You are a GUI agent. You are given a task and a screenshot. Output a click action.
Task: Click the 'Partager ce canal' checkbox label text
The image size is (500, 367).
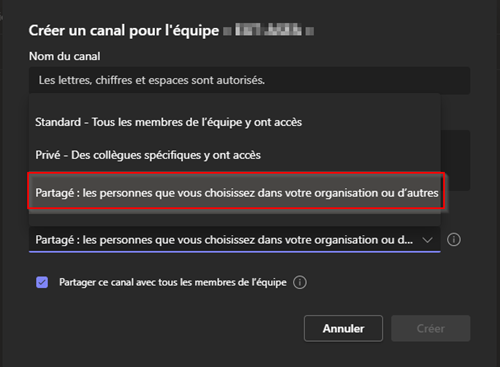click(173, 282)
